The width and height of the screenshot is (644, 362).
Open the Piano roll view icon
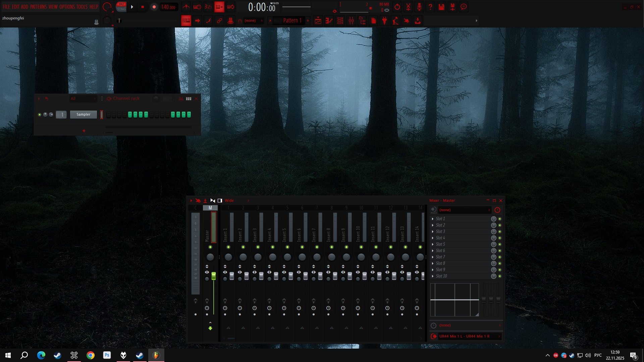pyautogui.click(x=329, y=21)
